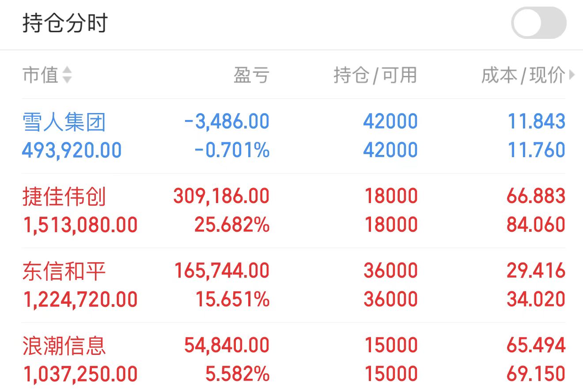Image resolution: width=583 pixels, height=392 pixels.
Task: Select 捷佳伟创 current price 84.060
Action: pyautogui.click(x=536, y=225)
